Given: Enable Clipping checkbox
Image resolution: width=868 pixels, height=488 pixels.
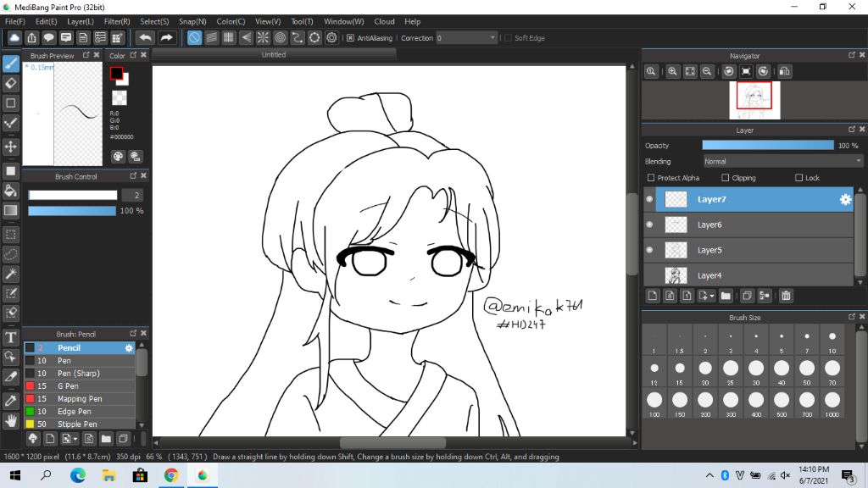Looking at the screenshot, I should click(x=726, y=178).
